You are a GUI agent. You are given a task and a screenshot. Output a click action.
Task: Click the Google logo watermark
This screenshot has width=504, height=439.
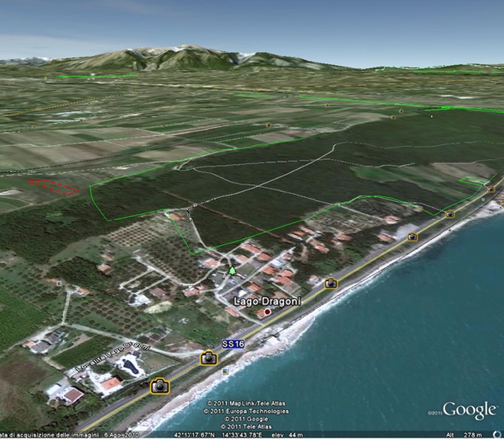[x=469, y=410]
